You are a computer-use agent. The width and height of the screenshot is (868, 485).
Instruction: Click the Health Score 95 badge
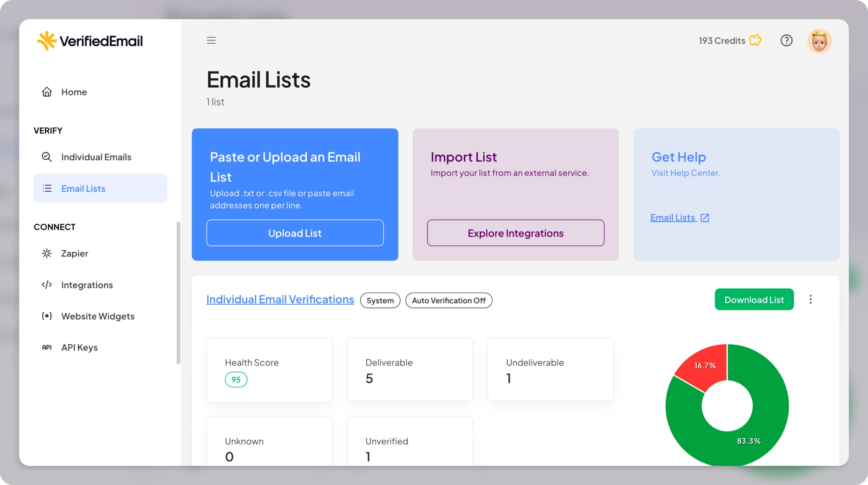[x=236, y=380]
